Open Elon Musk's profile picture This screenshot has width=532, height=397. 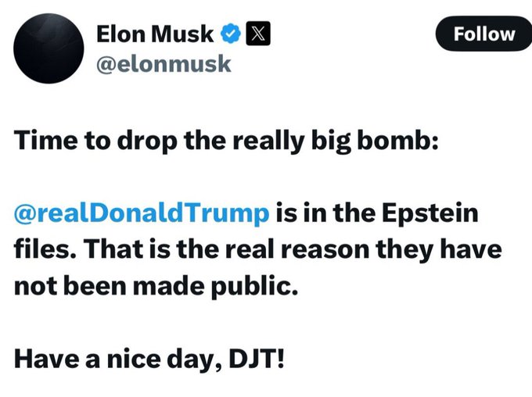[49, 48]
